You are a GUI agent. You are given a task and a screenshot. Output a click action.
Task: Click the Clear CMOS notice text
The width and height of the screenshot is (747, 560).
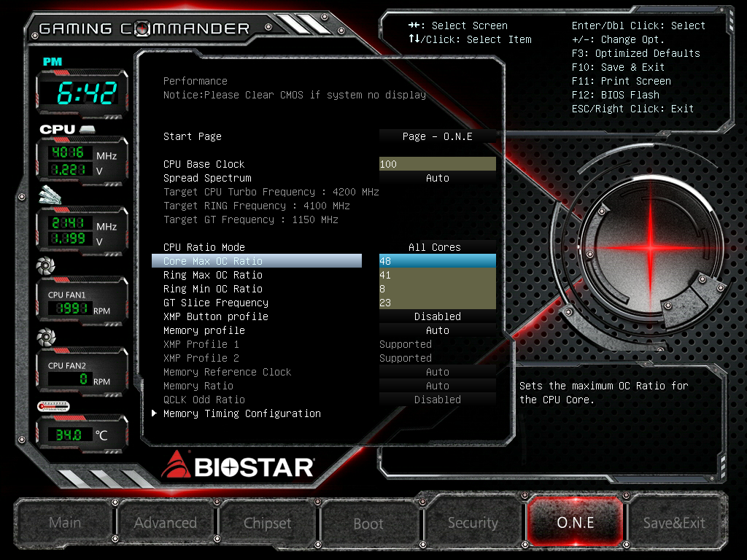(x=295, y=95)
